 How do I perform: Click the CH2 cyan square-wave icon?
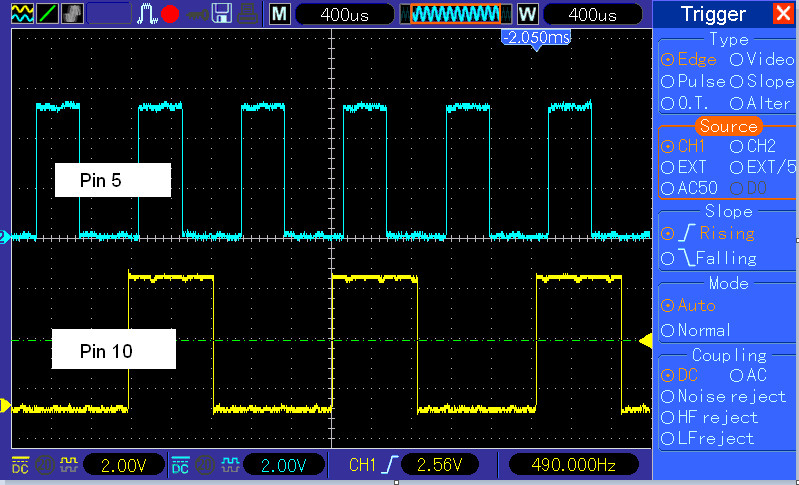tap(229, 465)
